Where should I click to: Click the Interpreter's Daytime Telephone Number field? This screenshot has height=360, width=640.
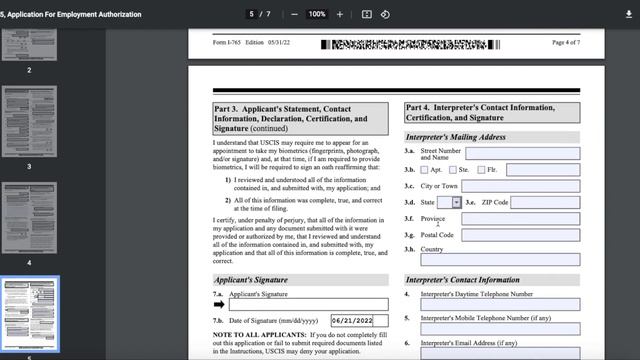500,304
